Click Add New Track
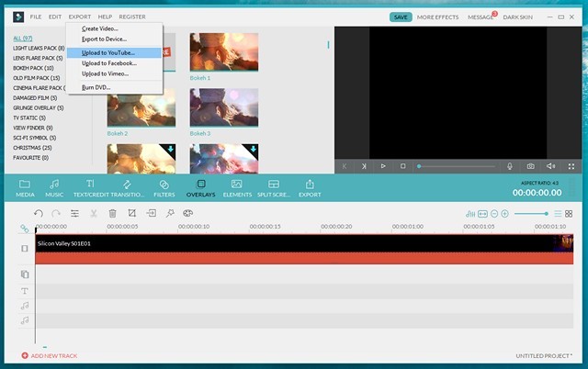Viewport: 588px width, 369px height. [50, 355]
